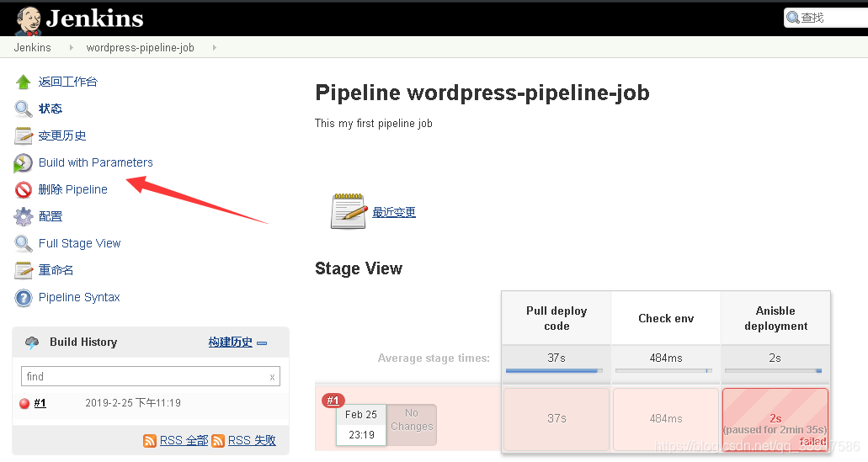Open the 状态 sidebar item

pos(51,109)
